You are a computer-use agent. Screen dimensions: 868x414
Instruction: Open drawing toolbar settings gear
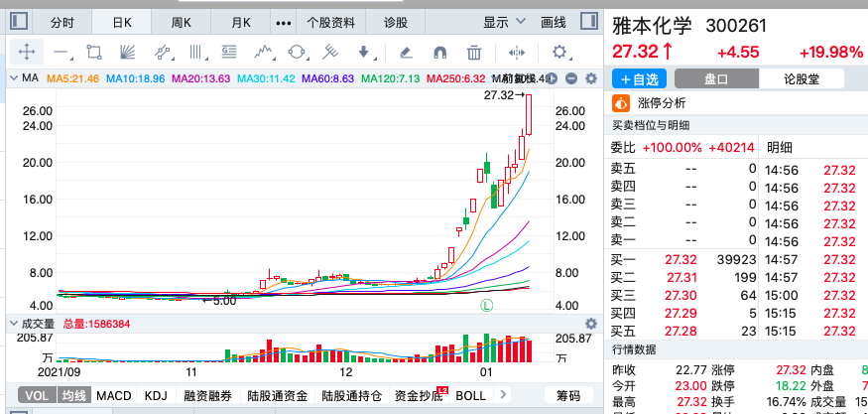pos(559,53)
